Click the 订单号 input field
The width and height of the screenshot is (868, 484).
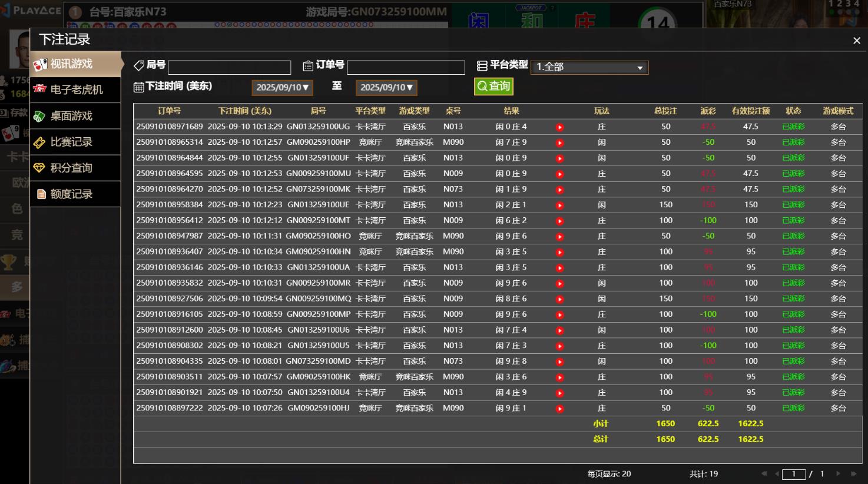click(x=406, y=68)
